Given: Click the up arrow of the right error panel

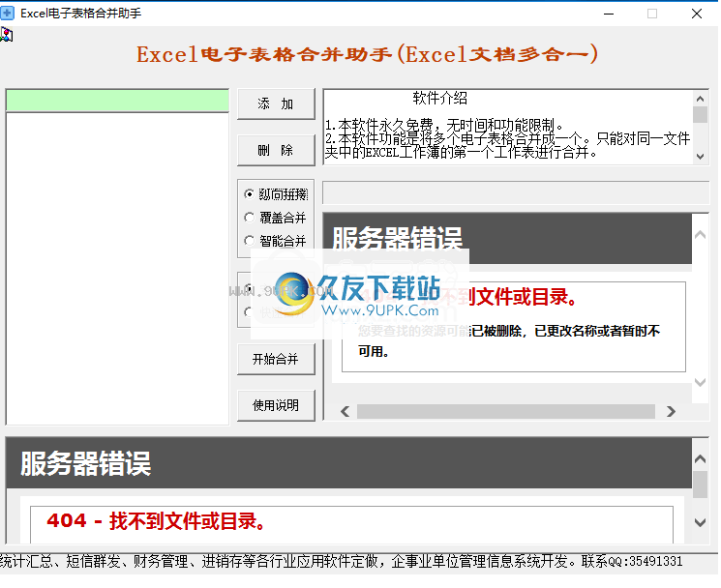Looking at the screenshot, I should point(700,235).
